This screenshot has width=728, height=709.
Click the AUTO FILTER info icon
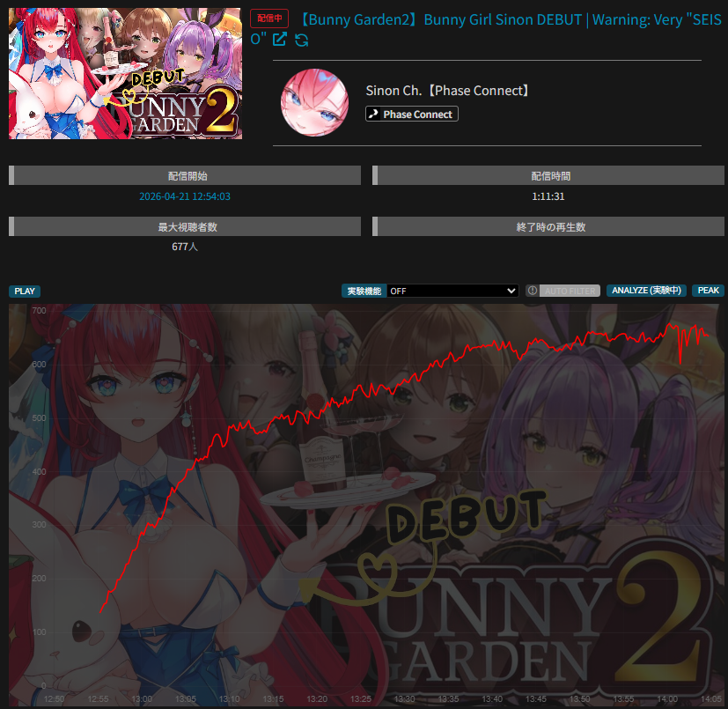[533, 291]
